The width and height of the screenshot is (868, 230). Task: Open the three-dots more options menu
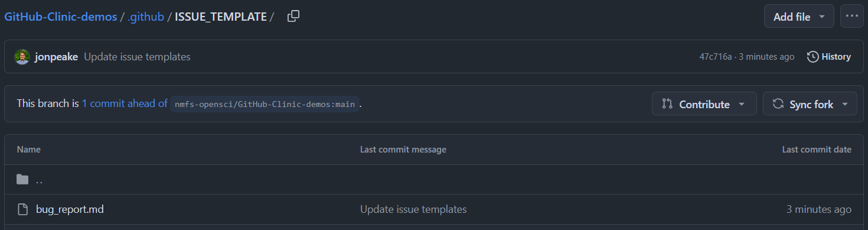[851, 17]
